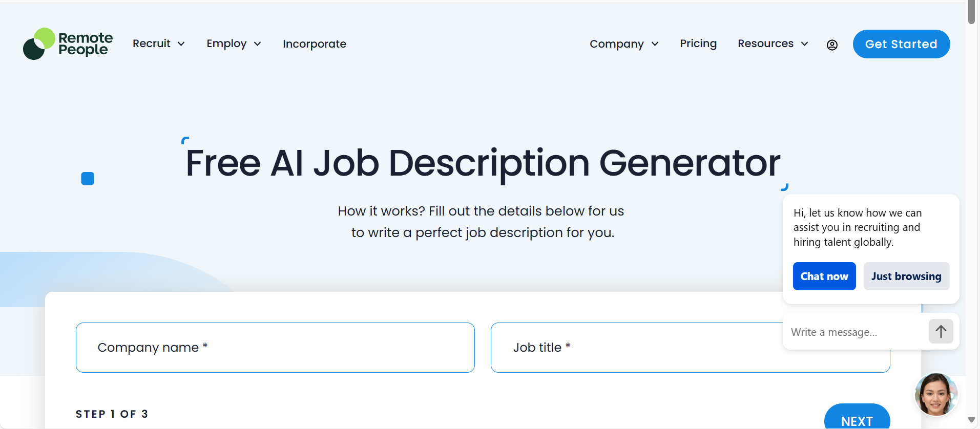Open the user account icon

tap(832, 45)
